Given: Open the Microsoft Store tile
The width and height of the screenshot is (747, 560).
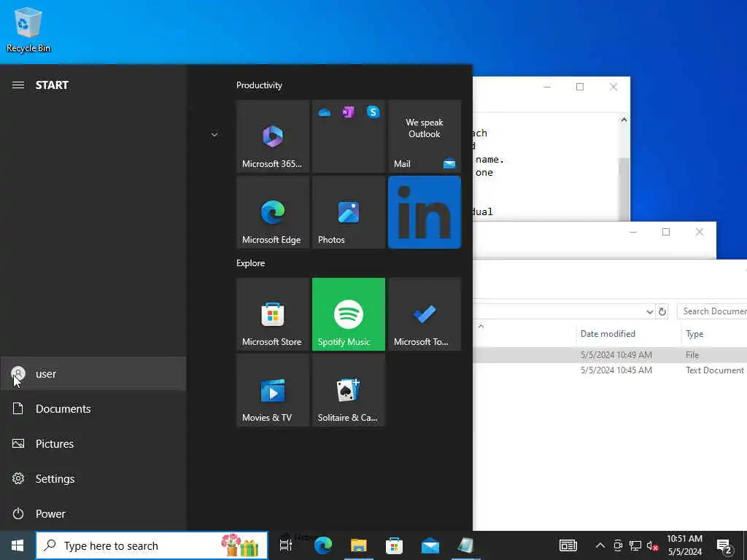Looking at the screenshot, I should coord(273,314).
